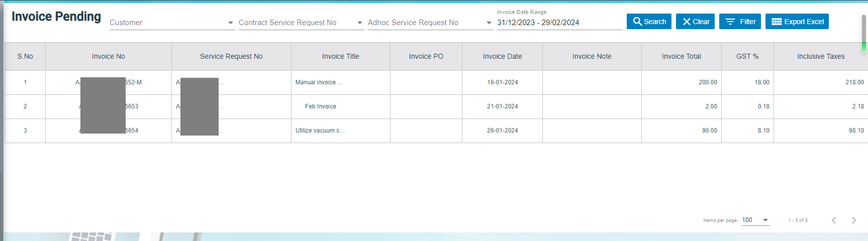The height and width of the screenshot is (241, 868).
Task: Open the Filter options
Action: pyautogui.click(x=739, y=22)
